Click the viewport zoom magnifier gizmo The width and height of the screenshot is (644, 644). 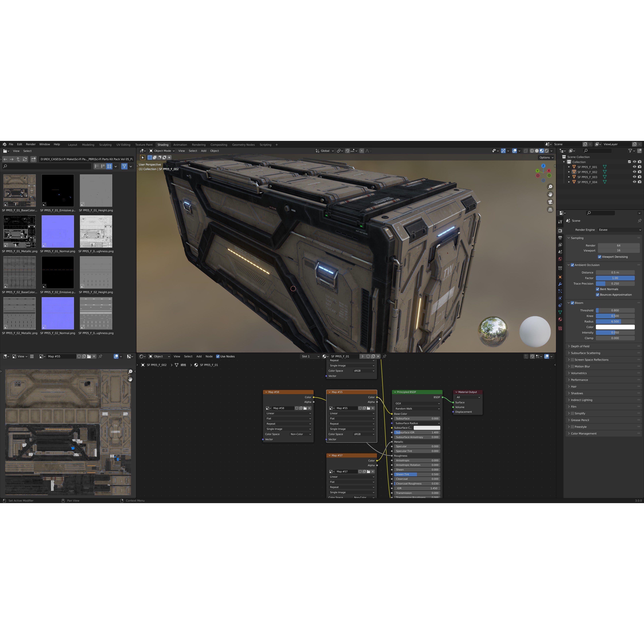click(550, 187)
